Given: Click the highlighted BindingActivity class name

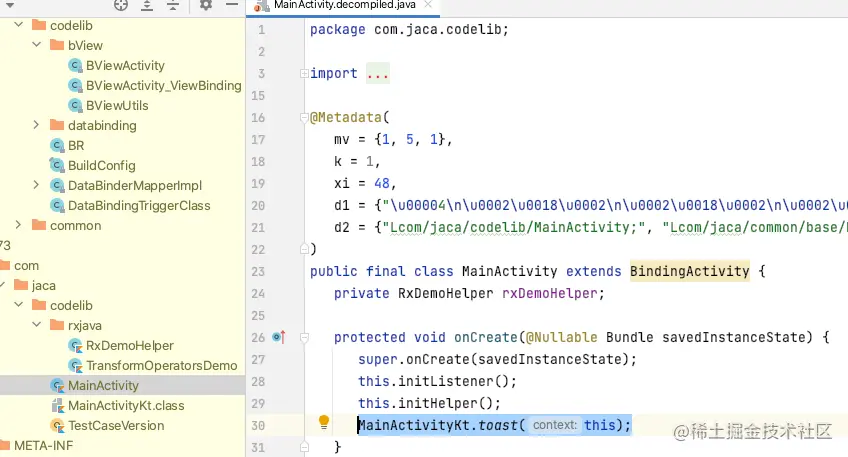Looking at the screenshot, I should [690, 271].
